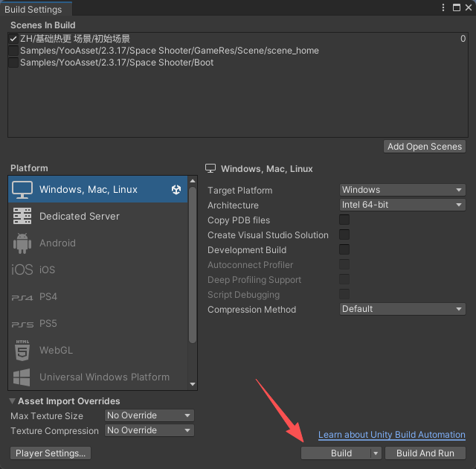The height and width of the screenshot is (469, 476).
Task: Click the Development Build label
Action: tap(247, 250)
